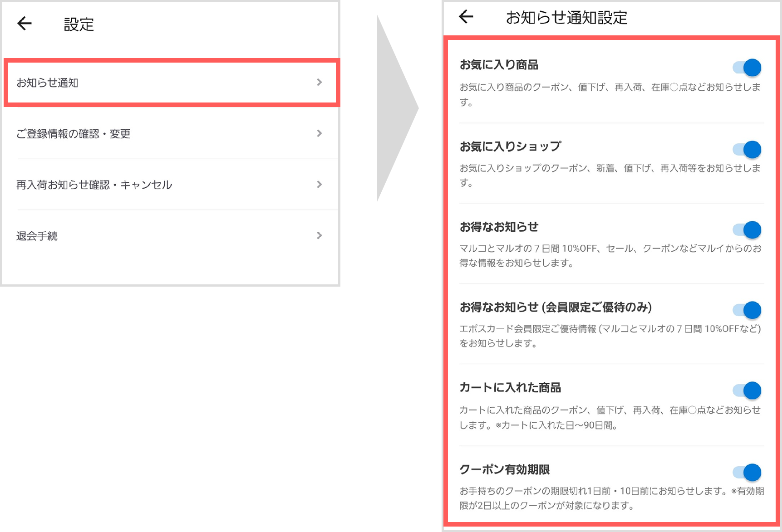Open 退会手続 using the right chevron
The height and width of the screenshot is (532, 782).
click(x=320, y=235)
